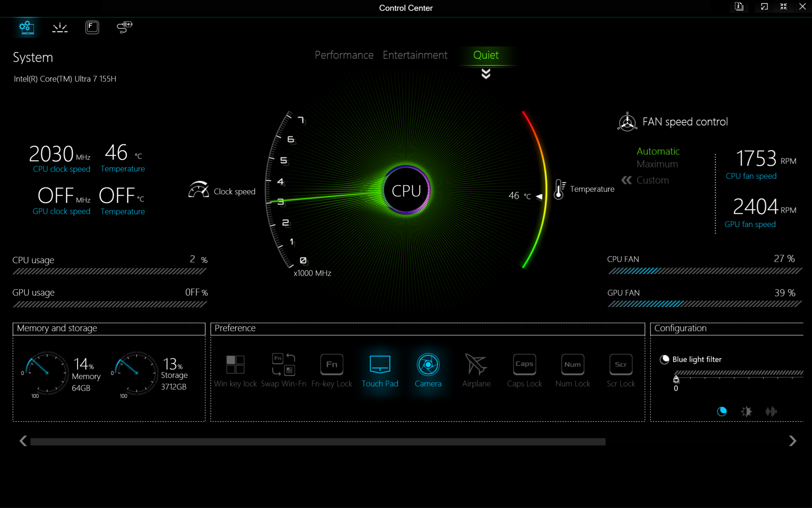The width and height of the screenshot is (812, 508).
Task: Select the audio waveform icon in Configuration
Action: pyautogui.click(x=771, y=411)
